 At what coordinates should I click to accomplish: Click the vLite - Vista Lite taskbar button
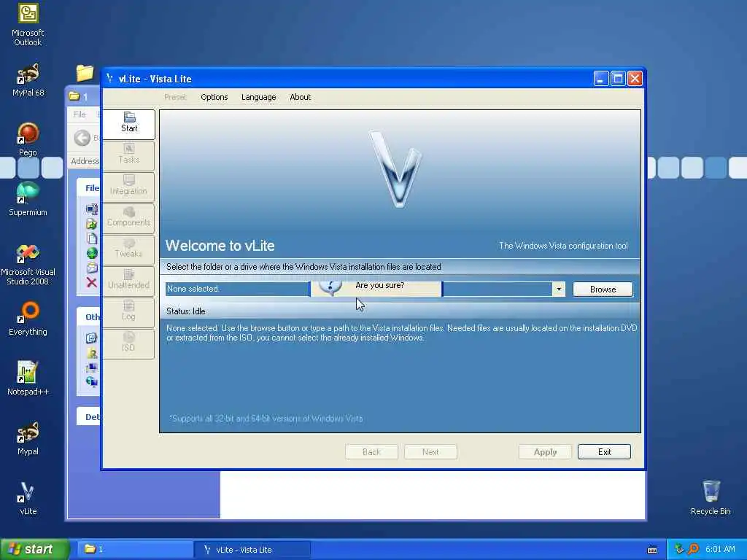pos(252,550)
